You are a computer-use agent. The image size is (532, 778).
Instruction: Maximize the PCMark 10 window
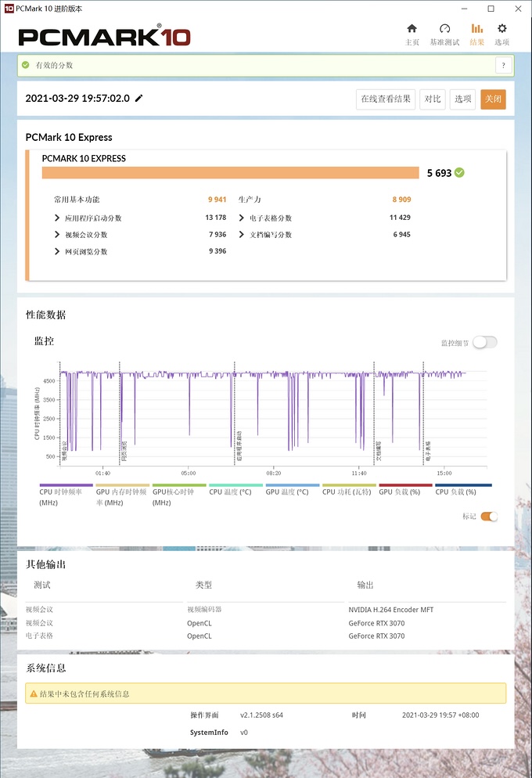point(491,9)
